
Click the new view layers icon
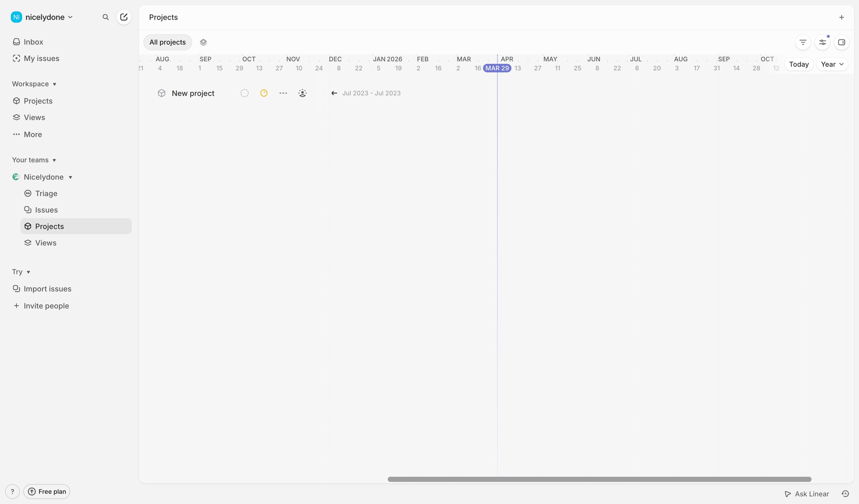click(x=203, y=42)
